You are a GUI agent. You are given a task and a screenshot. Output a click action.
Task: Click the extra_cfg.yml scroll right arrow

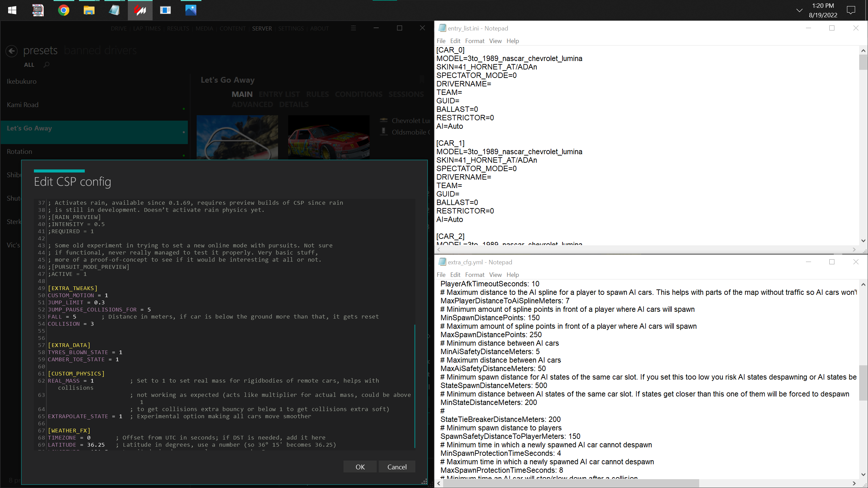click(854, 483)
